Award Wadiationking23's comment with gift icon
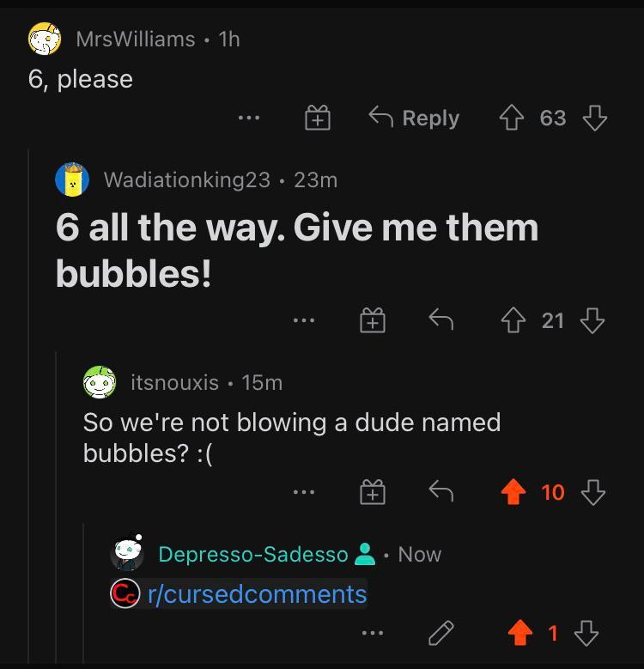Viewport: 644px width, 669px height. [373, 320]
